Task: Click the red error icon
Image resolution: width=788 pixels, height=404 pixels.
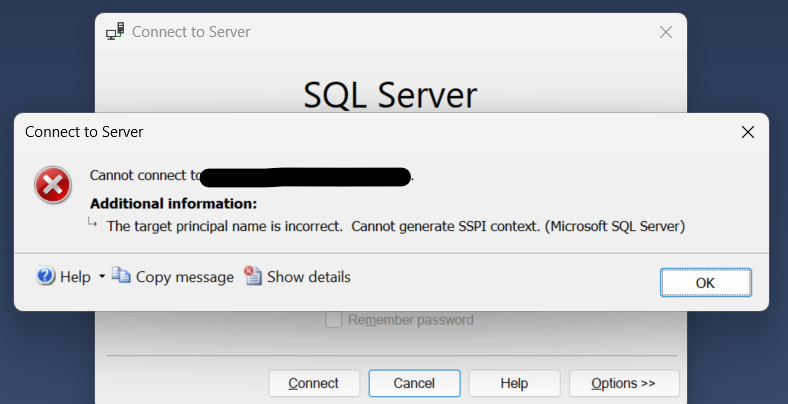Action: click(53, 185)
